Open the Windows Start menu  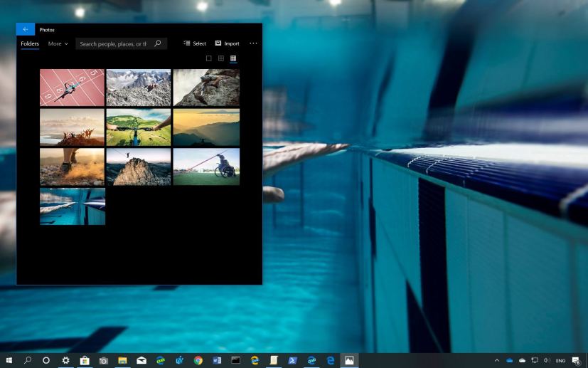point(9,360)
